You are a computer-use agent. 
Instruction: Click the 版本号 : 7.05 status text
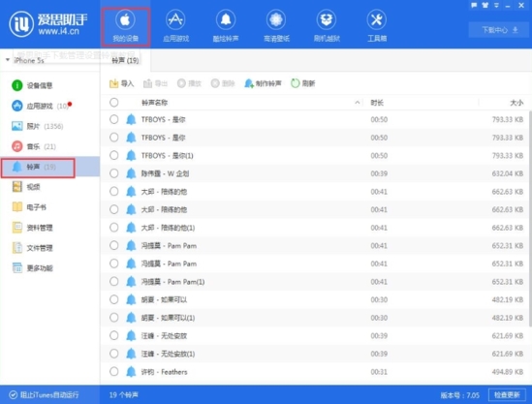point(460,395)
